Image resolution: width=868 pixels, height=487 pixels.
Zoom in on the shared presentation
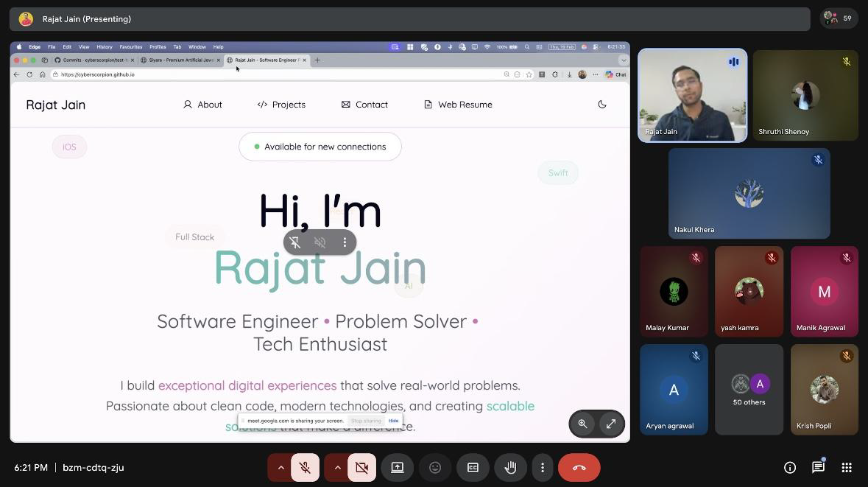tap(582, 424)
